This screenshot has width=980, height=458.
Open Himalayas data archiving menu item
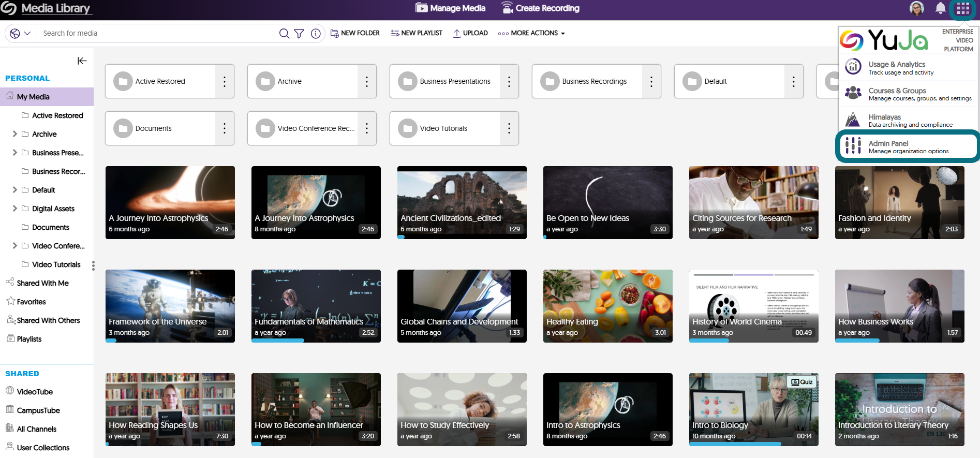click(x=908, y=121)
